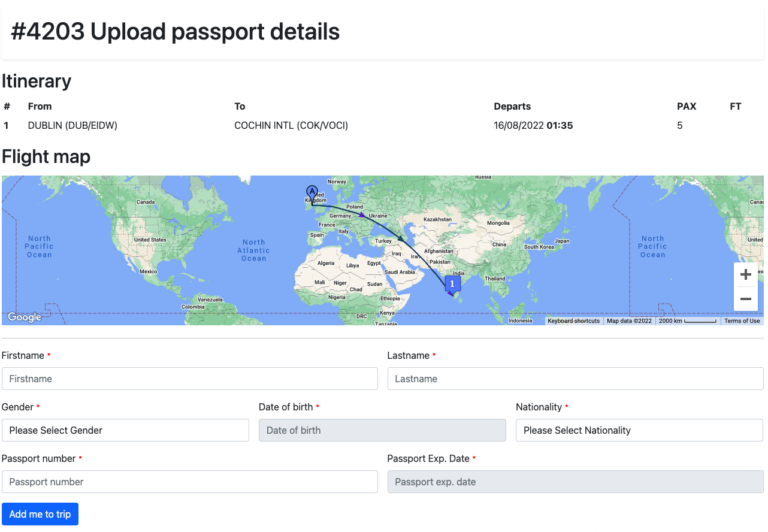Open the Date of birth picker field
Screen dimensions: 768x532
(382, 430)
